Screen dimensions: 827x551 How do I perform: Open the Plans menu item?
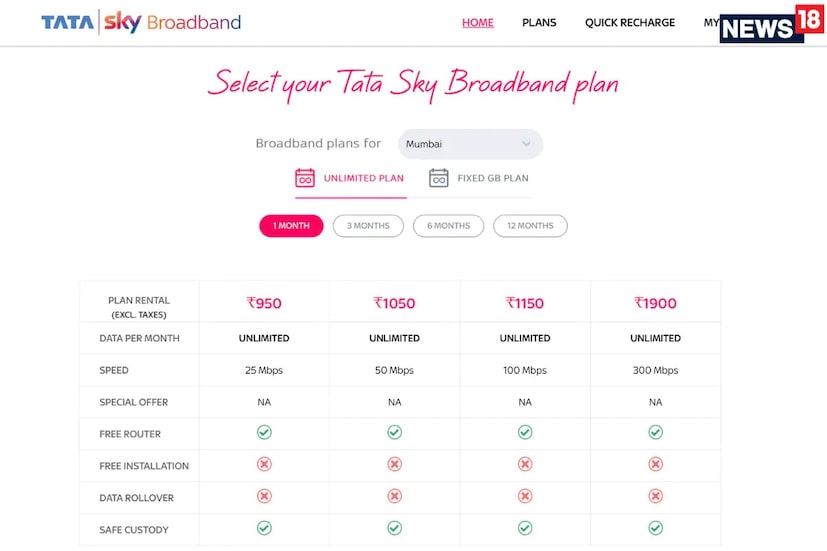tap(539, 23)
